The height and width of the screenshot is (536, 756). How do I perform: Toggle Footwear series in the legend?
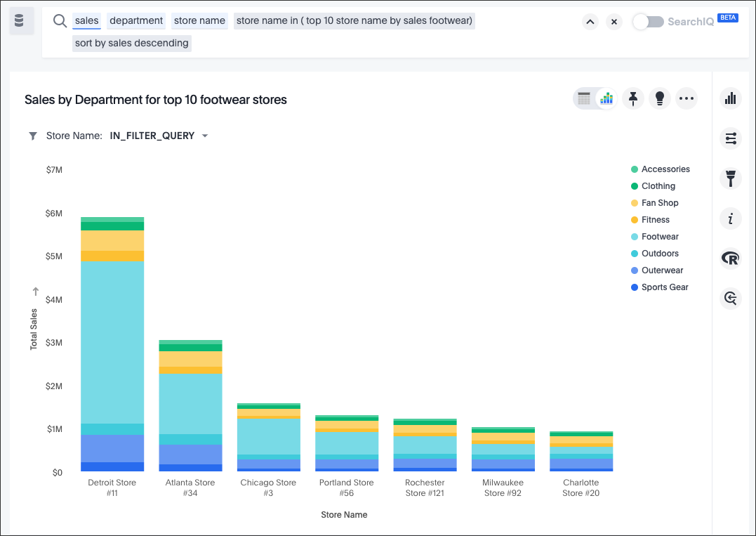tap(659, 237)
